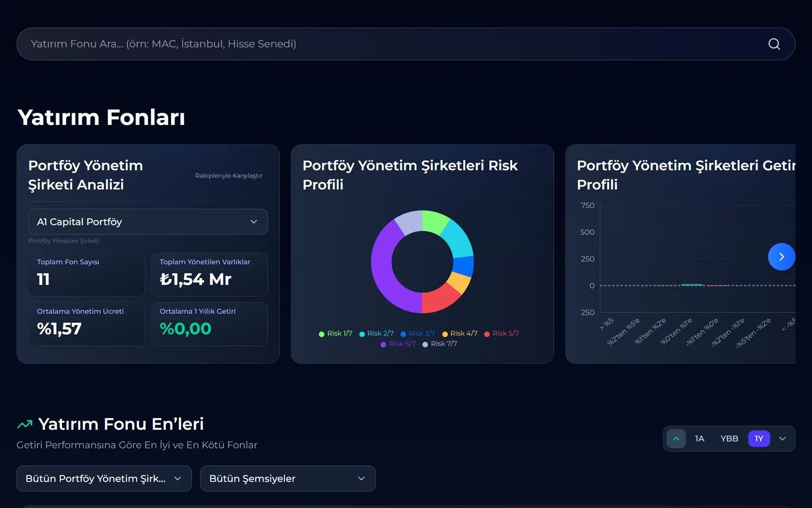812x508 pixels.
Task: Click Ortalama Yönetim Ücreti %1,57 value
Action: pyautogui.click(x=59, y=329)
